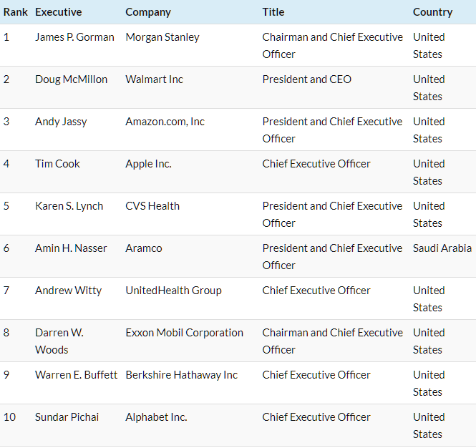
Task: Select the Walmart Inc cell
Action: pyautogui.click(x=154, y=79)
